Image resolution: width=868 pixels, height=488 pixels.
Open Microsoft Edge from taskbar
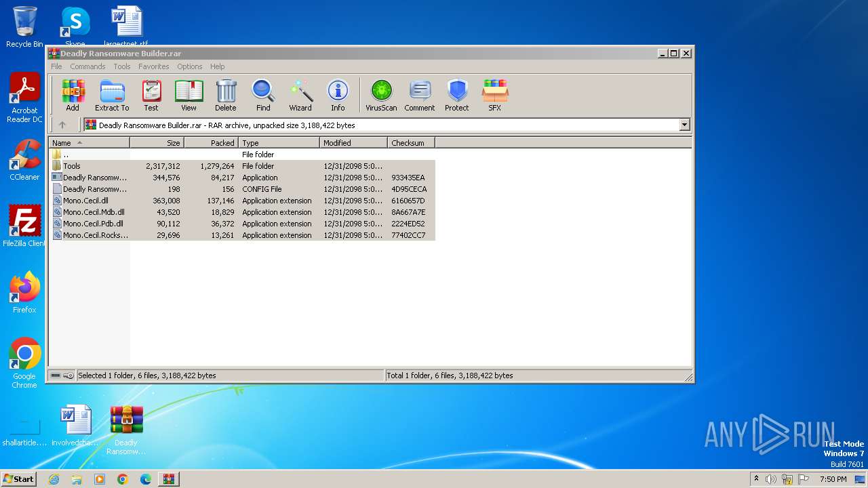146,479
